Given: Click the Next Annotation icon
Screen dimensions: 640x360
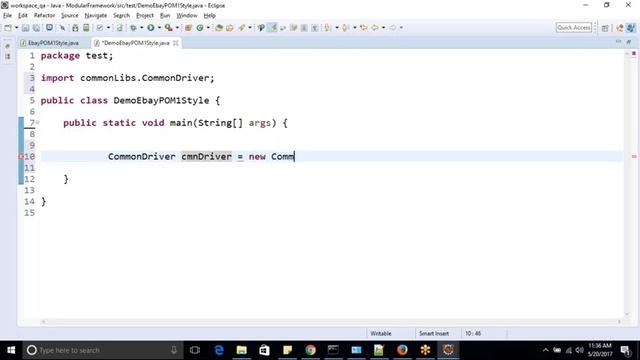Looking at the screenshot, I should (328, 28).
